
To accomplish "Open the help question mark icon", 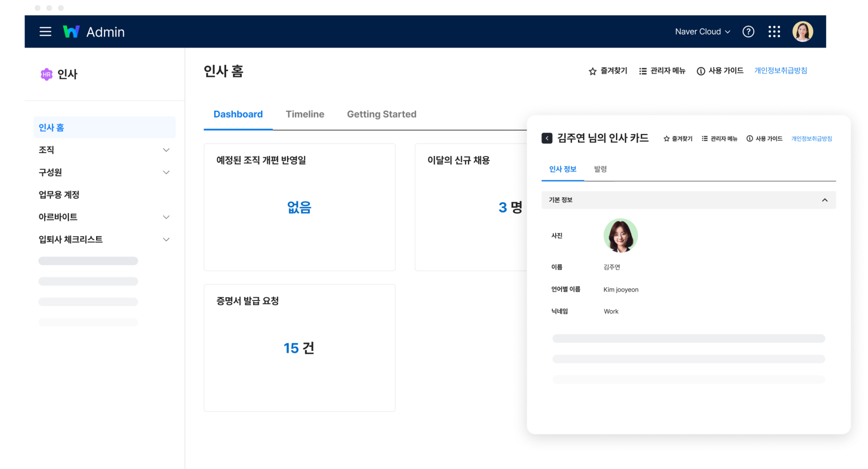I will [x=748, y=32].
